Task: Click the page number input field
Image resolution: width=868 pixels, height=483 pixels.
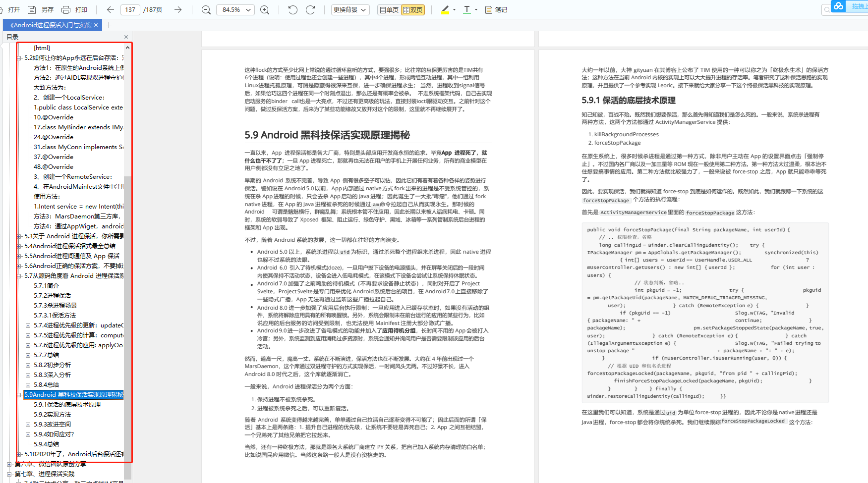Action: coord(130,9)
